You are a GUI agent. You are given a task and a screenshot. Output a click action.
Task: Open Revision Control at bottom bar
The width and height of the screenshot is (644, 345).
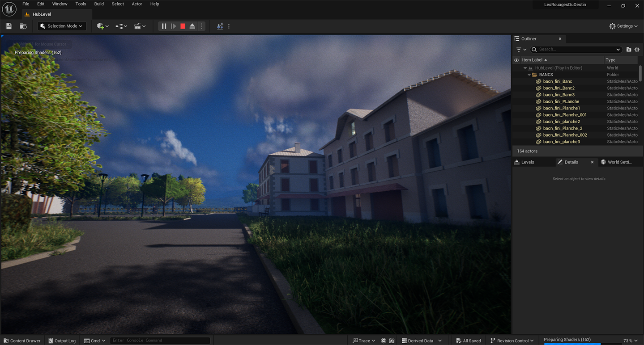tap(512, 341)
